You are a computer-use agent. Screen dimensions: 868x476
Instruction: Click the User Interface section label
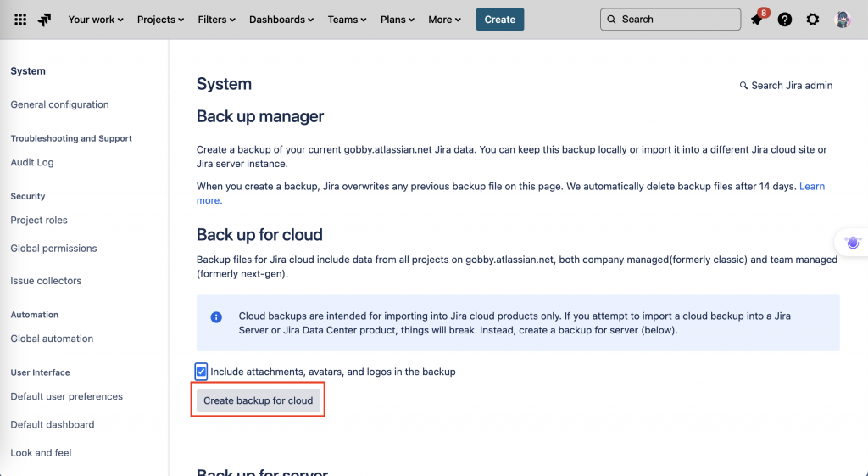(x=41, y=372)
